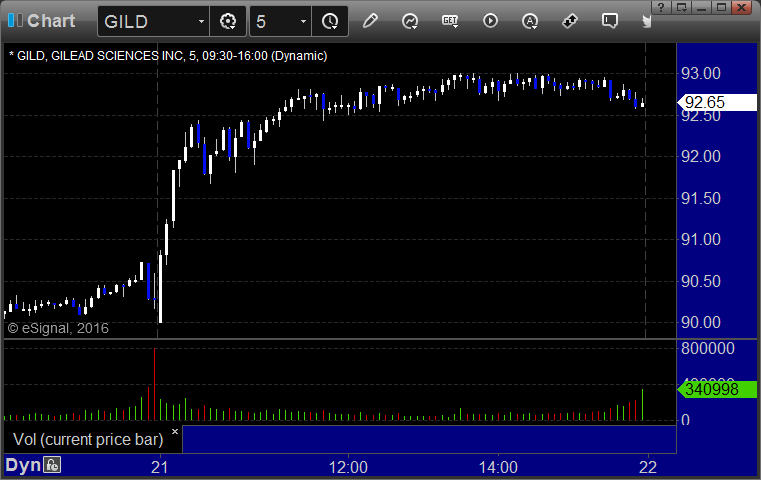Open the help question mark button

click(x=661, y=7)
